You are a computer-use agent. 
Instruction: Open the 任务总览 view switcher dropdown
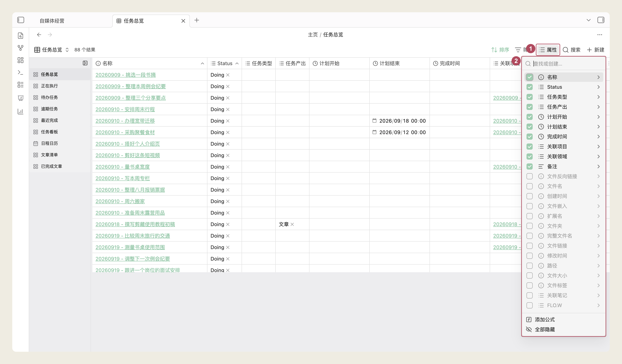click(x=52, y=50)
